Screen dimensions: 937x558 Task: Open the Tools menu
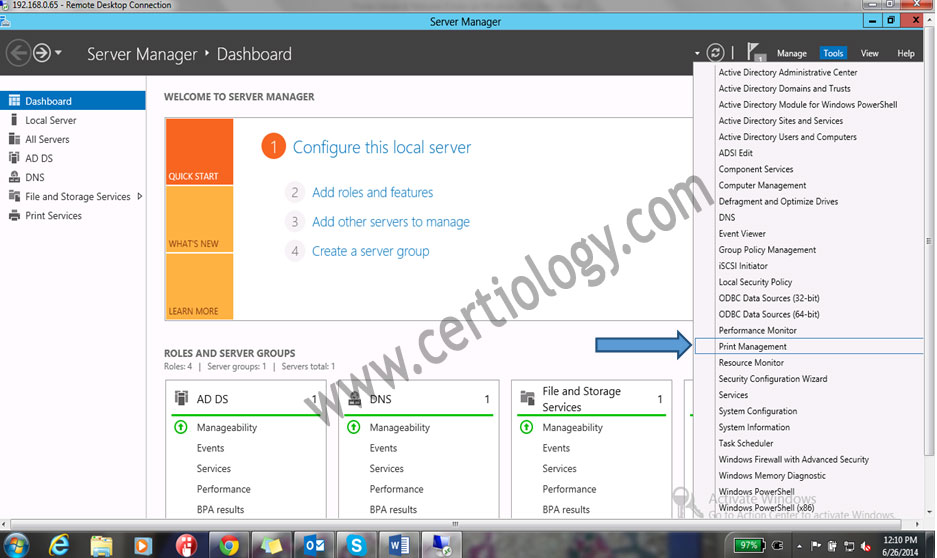[833, 53]
